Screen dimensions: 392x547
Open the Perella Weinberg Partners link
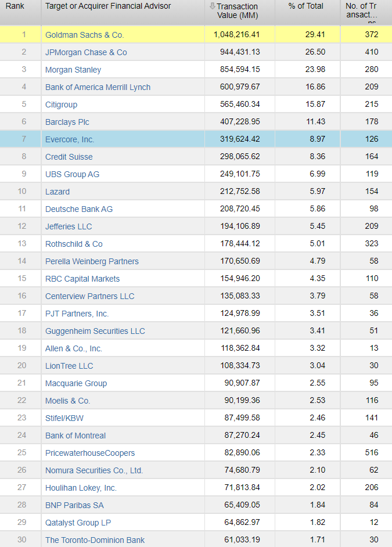(x=92, y=261)
